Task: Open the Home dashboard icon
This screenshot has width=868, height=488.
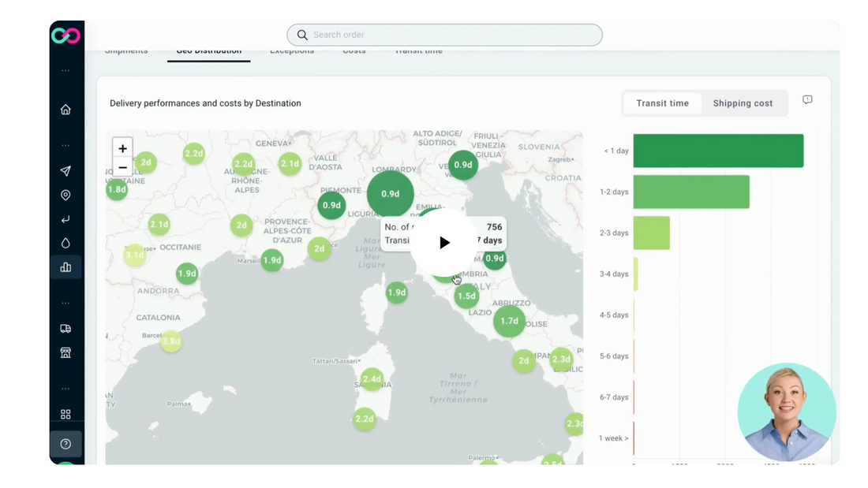Action: tap(66, 110)
